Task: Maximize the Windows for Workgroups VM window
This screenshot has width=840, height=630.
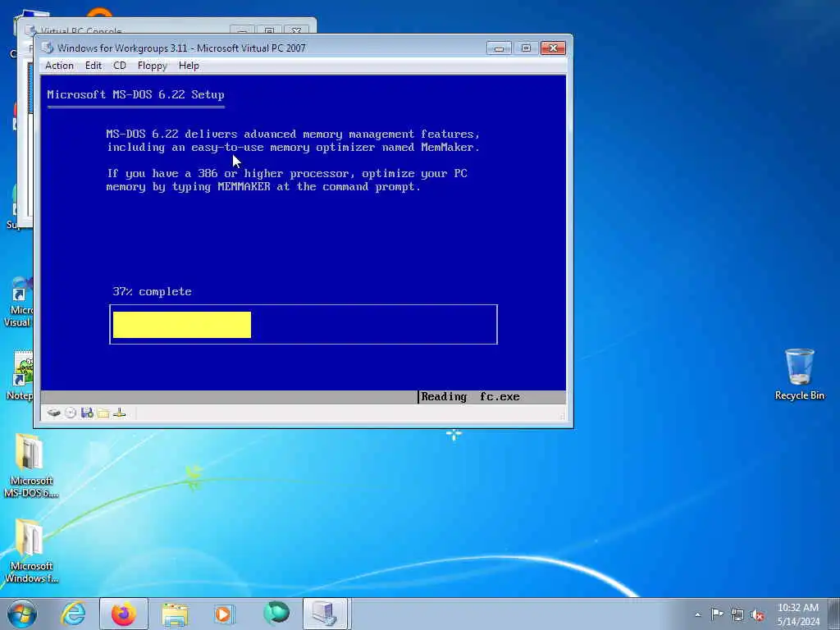Action: pos(526,48)
